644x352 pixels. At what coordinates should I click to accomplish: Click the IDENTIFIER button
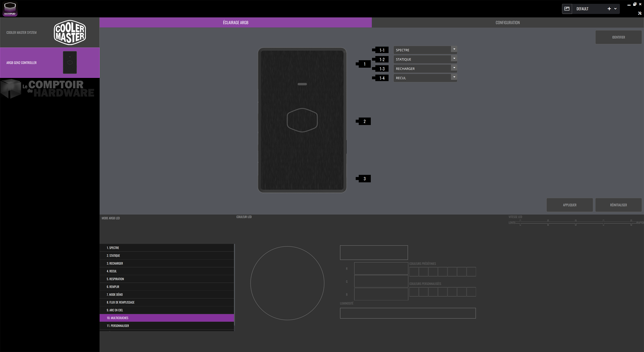point(618,37)
